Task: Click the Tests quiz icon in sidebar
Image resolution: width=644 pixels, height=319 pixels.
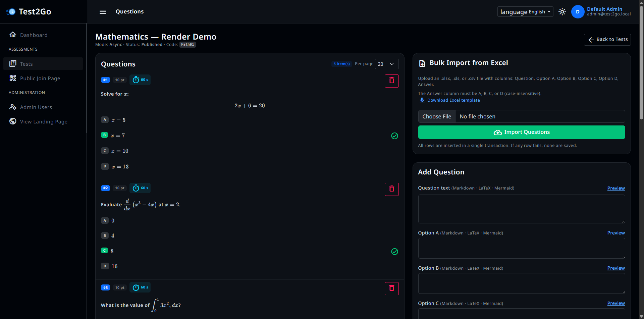Action: [x=13, y=63]
